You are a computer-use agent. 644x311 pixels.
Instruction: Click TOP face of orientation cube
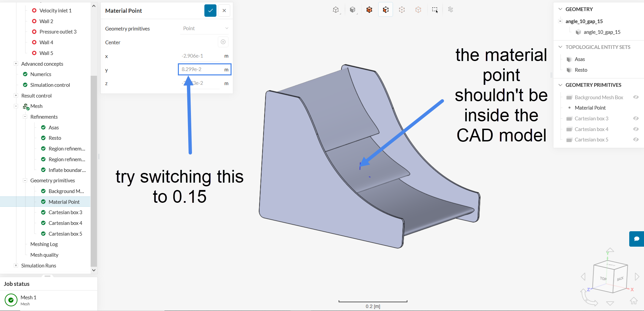click(x=603, y=278)
